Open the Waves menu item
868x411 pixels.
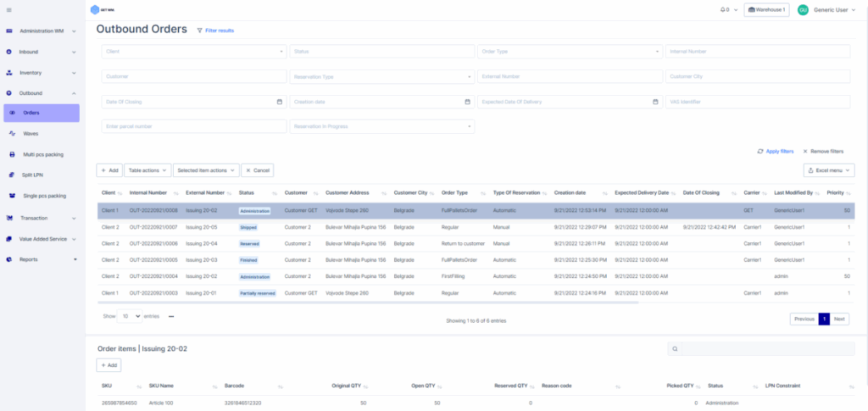tap(31, 133)
